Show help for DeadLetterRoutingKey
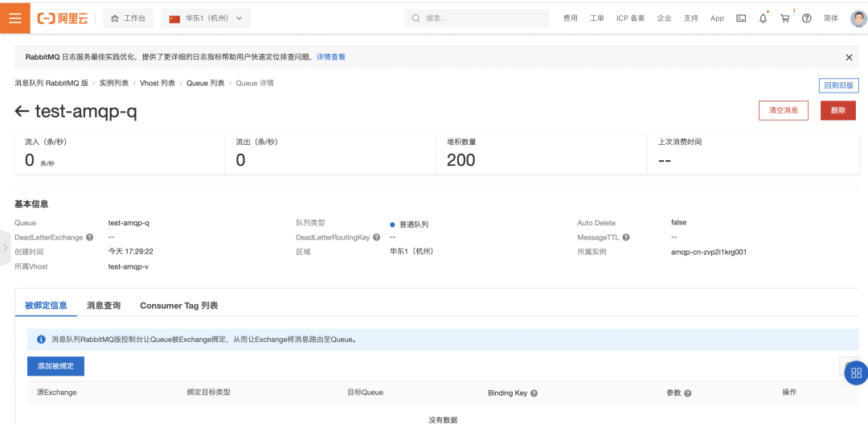Image resolution: width=868 pixels, height=424 pixels. click(376, 237)
